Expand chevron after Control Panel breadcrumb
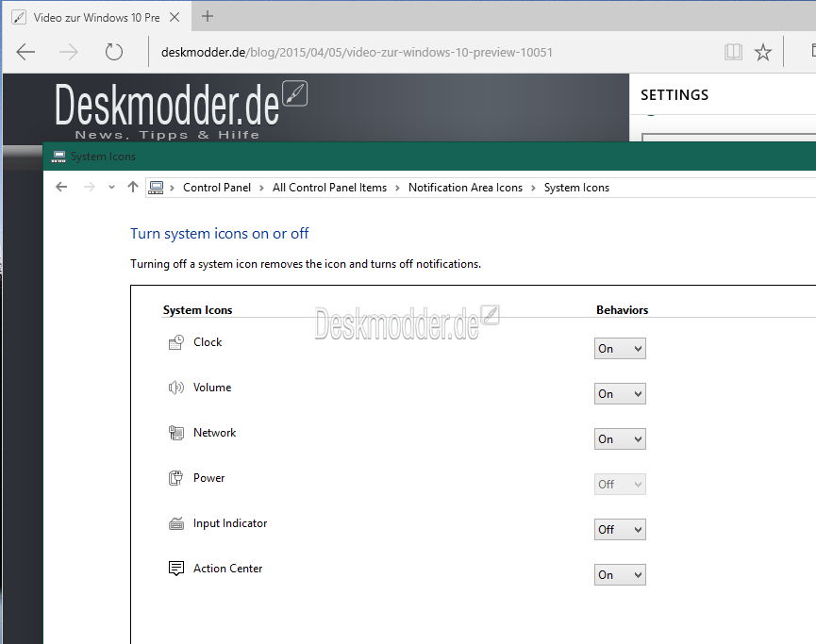This screenshot has width=816, height=644. coord(261,188)
